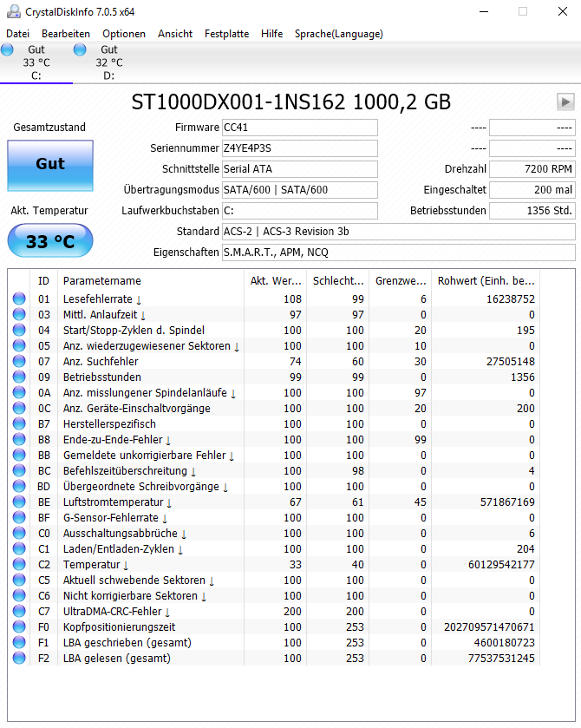Click status icon of Mittl. Anlaufzeit row
The width and height of the screenshot is (581, 728).
click(19, 315)
